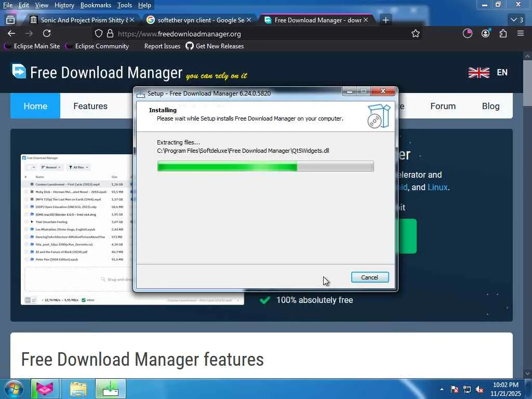532x399 pixels.
Task: Open the View menu
Action: (42, 5)
